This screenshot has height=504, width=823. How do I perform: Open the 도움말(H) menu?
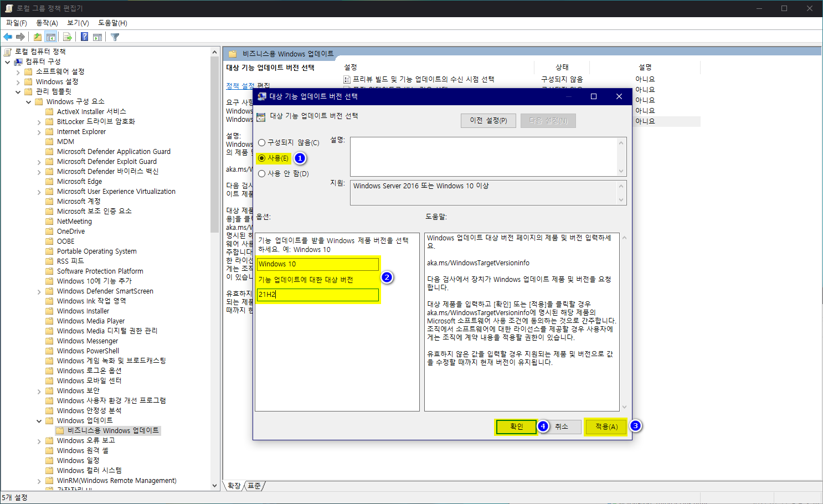click(112, 23)
